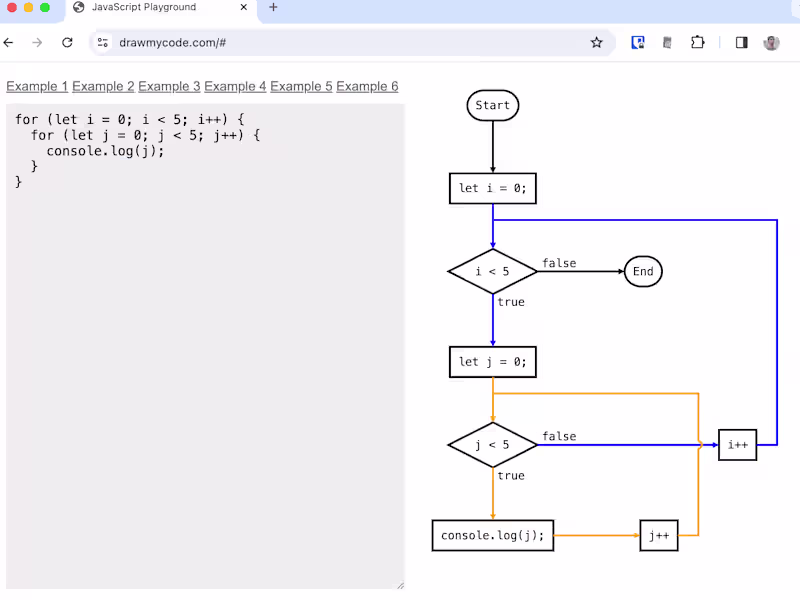Click 'true' label below 'j < 5' diamond
The width and height of the screenshot is (800, 600).
tap(511, 476)
